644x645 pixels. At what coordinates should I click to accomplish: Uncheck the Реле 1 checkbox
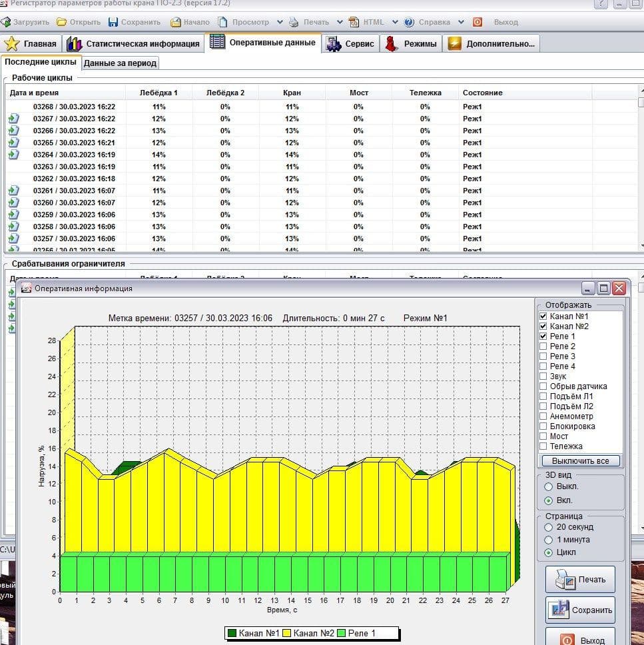(543, 336)
